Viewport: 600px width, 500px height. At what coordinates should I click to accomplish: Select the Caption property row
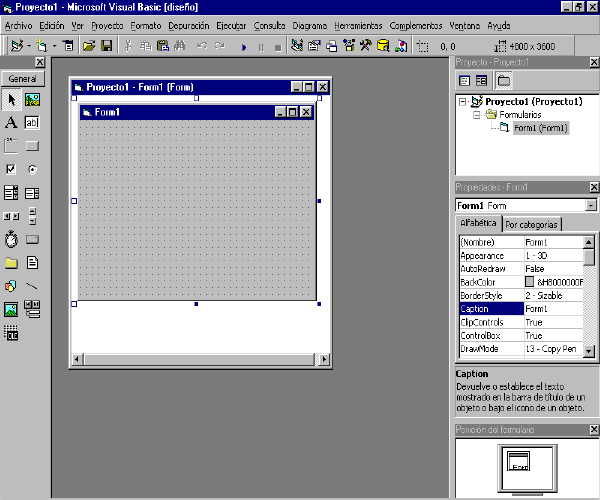click(521, 309)
